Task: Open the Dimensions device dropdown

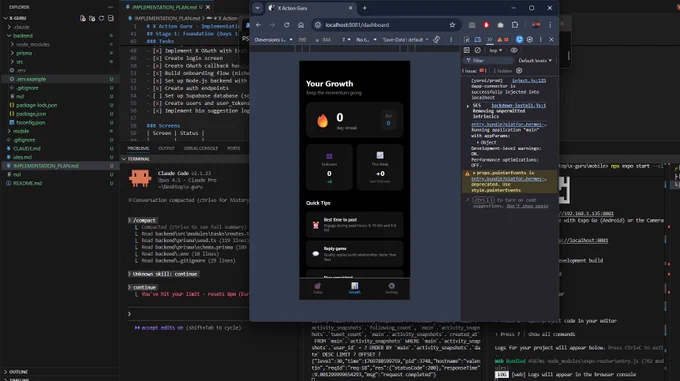Action: (x=273, y=39)
